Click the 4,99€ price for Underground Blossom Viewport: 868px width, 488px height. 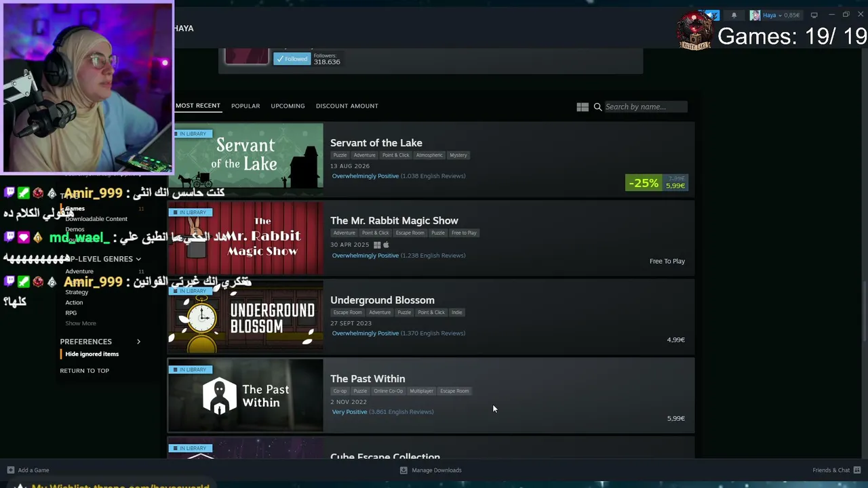[x=676, y=340]
